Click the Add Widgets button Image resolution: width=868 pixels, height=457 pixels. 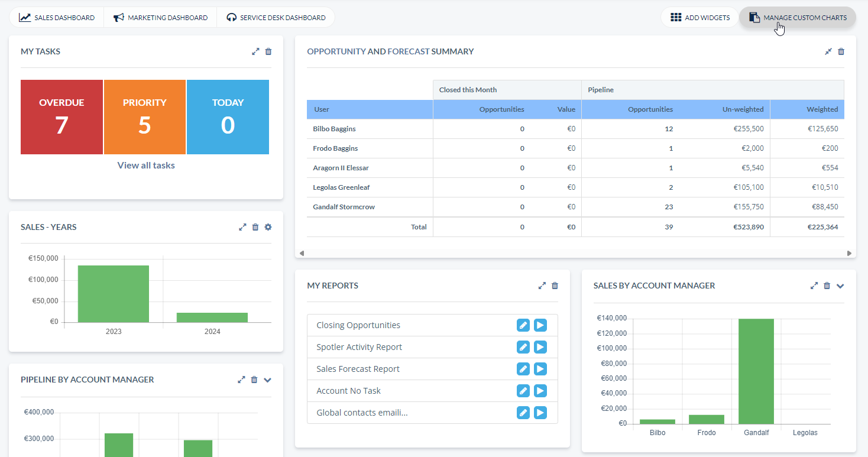(699, 18)
